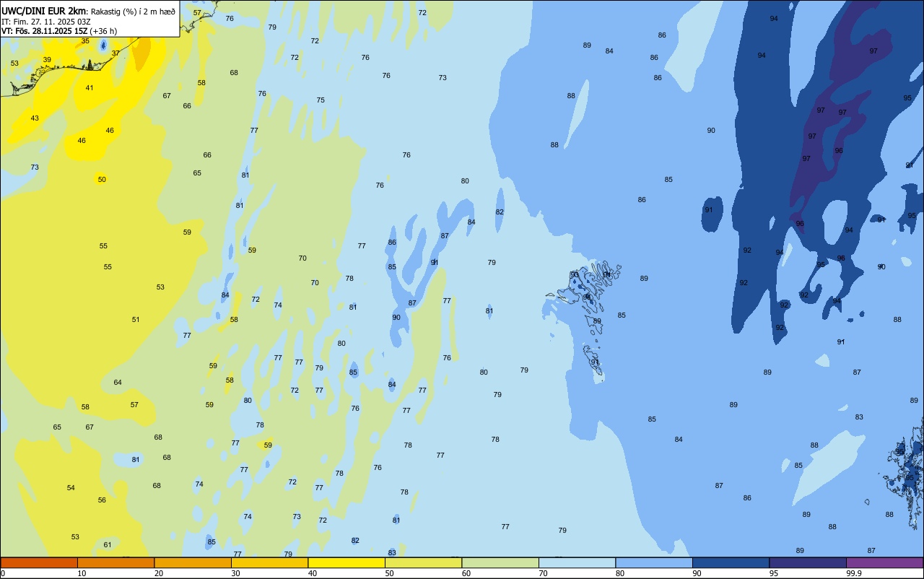Select the 'IT: Fim. 27. 11. 2025 03Z' line
This screenshot has width=924, height=579.
tap(46, 22)
